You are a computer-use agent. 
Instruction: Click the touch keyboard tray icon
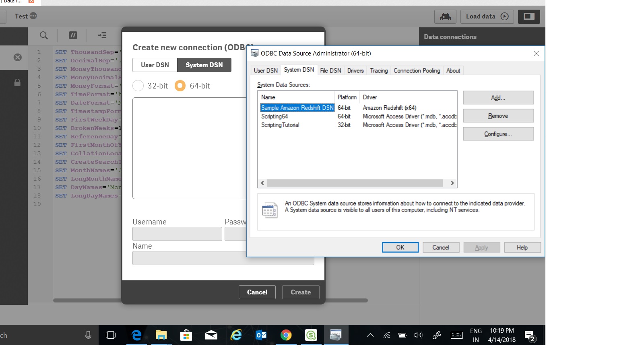(x=457, y=335)
